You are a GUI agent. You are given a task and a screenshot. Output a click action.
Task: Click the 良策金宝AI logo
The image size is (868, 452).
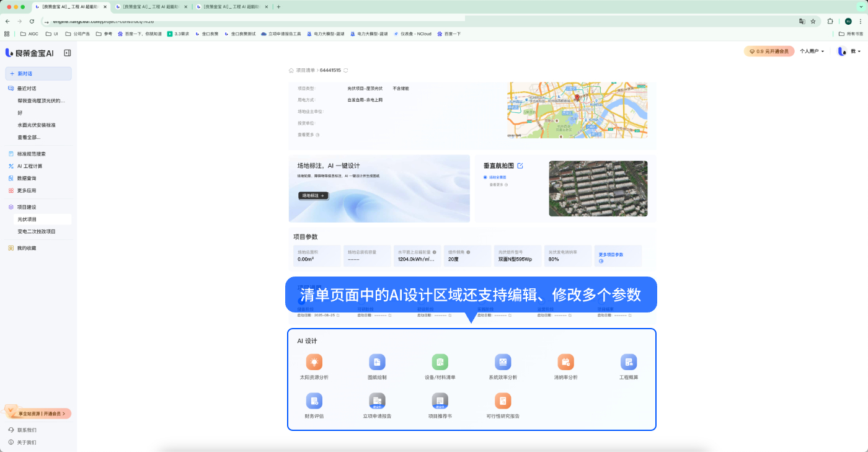29,53
